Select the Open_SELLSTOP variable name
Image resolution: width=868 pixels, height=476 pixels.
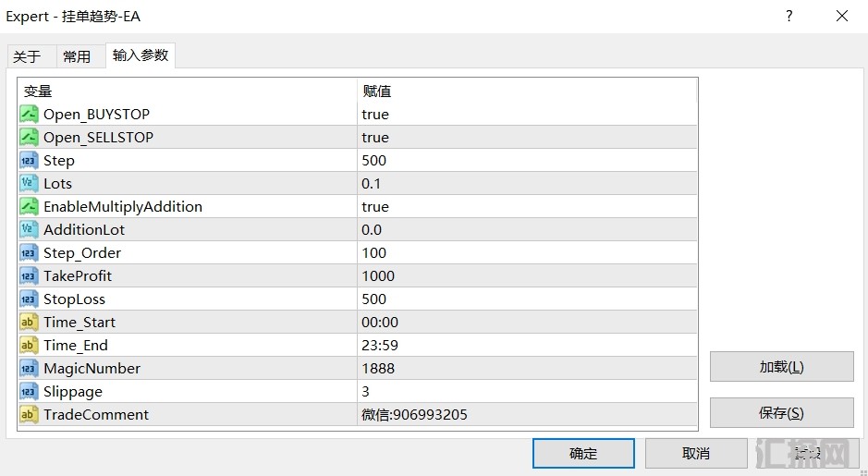(99, 138)
